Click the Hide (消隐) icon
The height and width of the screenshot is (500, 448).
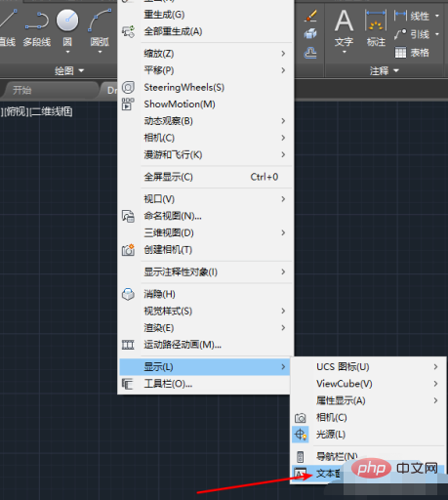128,294
